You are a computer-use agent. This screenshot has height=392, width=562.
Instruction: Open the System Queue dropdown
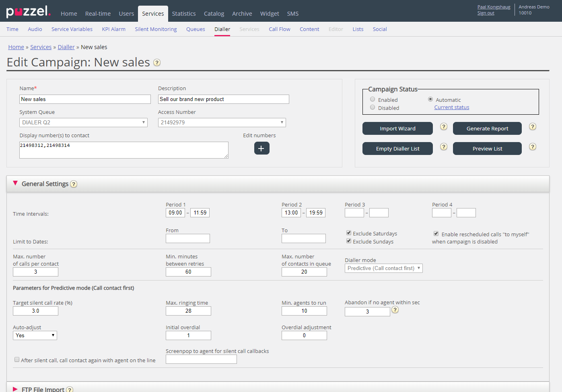(x=83, y=122)
